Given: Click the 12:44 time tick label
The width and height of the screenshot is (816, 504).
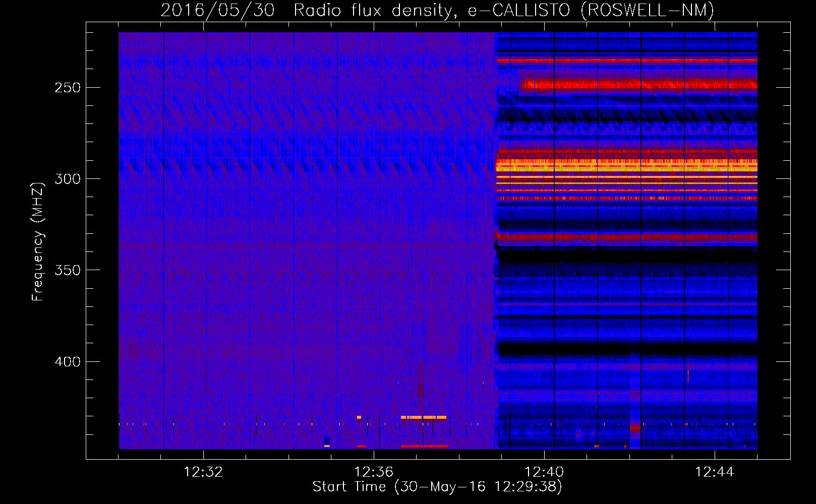Looking at the screenshot, I should 715,472.
